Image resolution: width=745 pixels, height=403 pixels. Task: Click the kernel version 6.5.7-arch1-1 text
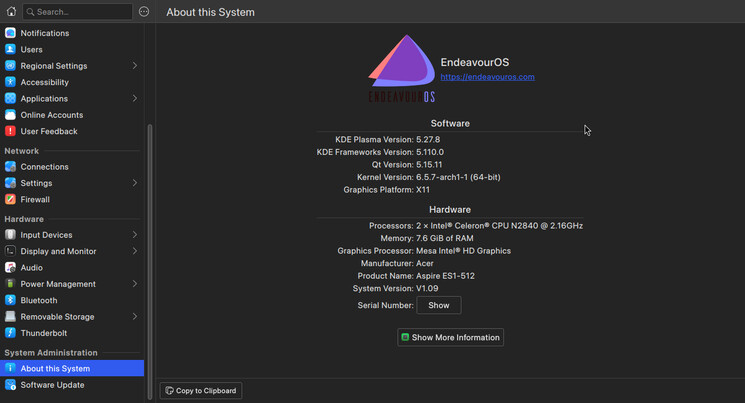[x=458, y=177]
